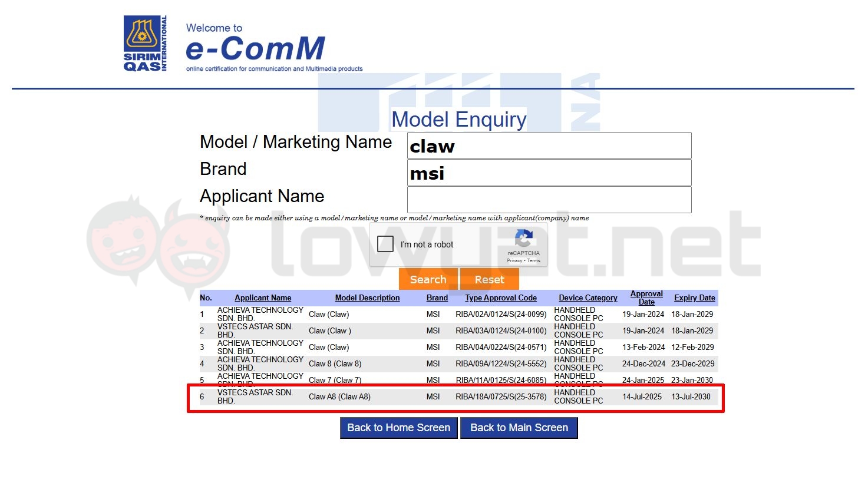Click the reCAPTCHA logo icon
Screen dimensions: 868x486
pos(523,239)
